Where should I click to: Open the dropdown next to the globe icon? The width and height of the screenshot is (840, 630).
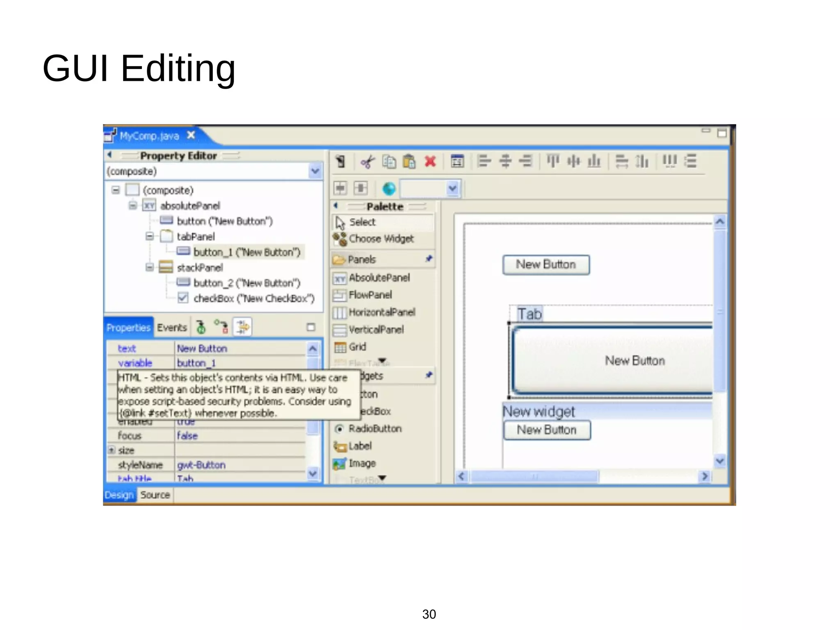(x=452, y=188)
